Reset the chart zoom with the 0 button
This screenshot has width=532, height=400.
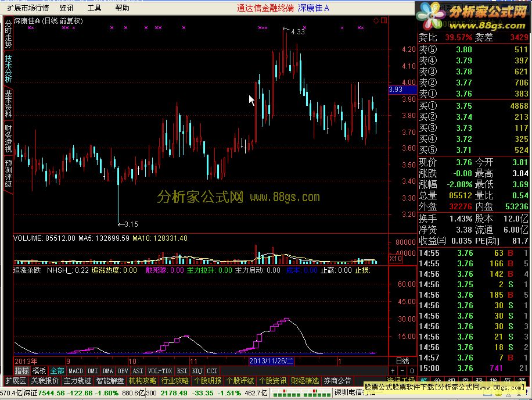click(x=412, y=371)
